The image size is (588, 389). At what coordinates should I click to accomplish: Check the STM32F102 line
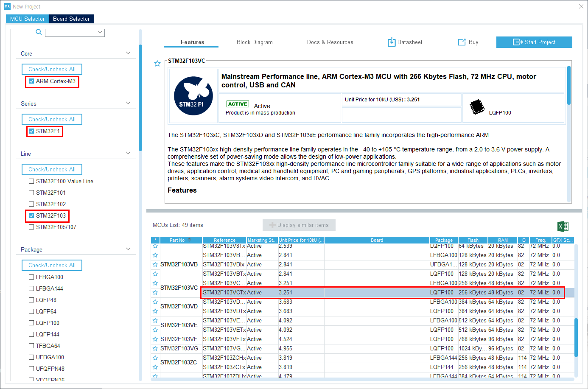[x=31, y=204]
